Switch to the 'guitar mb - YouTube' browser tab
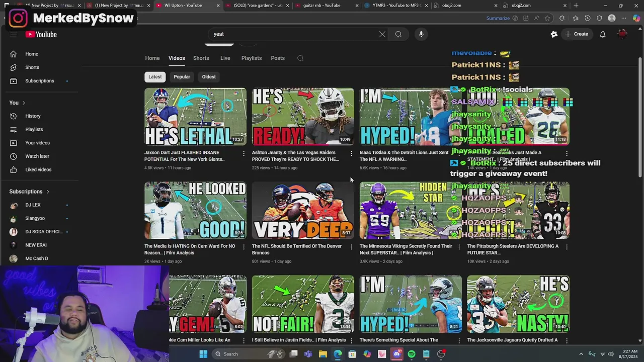The image size is (644, 362). tap(326, 6)
